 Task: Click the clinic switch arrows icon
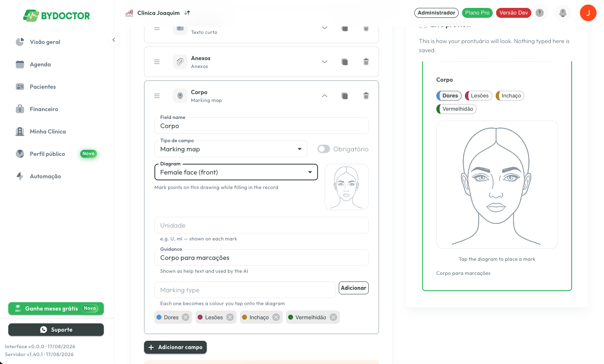(x=187, y=13)
